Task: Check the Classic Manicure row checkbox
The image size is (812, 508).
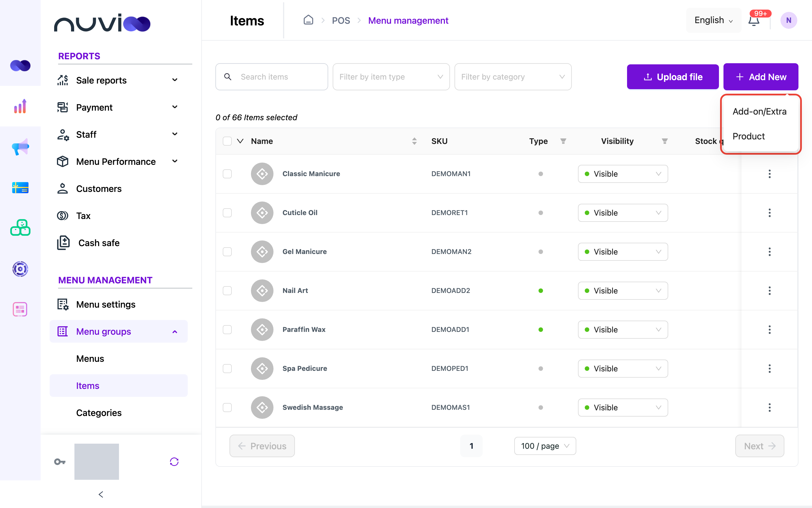Action: point(227,174)
